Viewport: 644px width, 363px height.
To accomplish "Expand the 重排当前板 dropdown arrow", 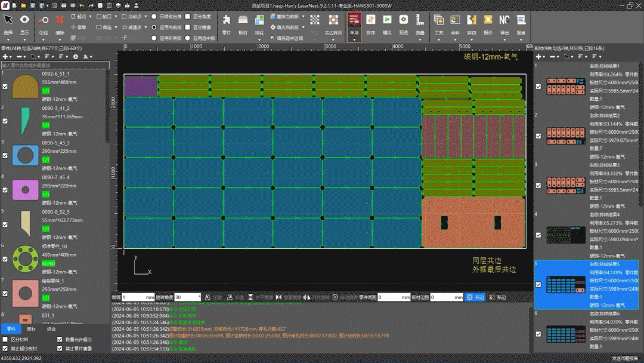I will (x=303, y=17).
